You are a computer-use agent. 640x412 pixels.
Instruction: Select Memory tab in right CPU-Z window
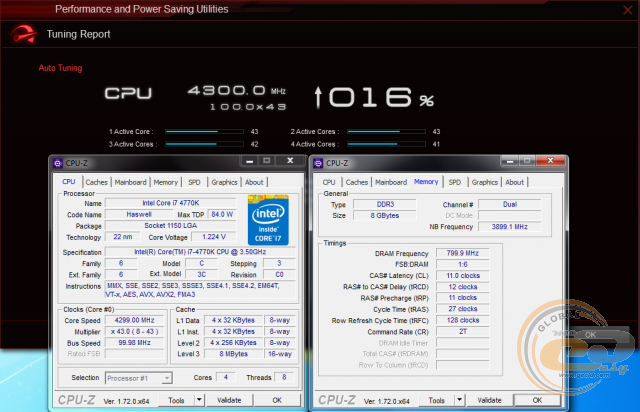tap(426, 182)
